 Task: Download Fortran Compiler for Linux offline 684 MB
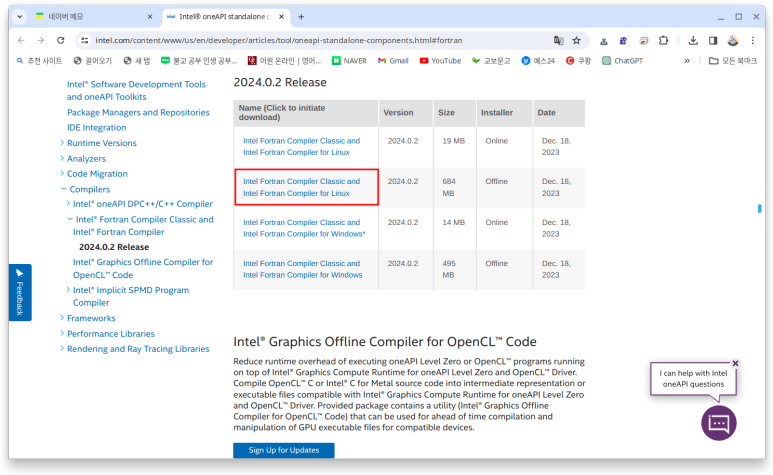[301, 187]
